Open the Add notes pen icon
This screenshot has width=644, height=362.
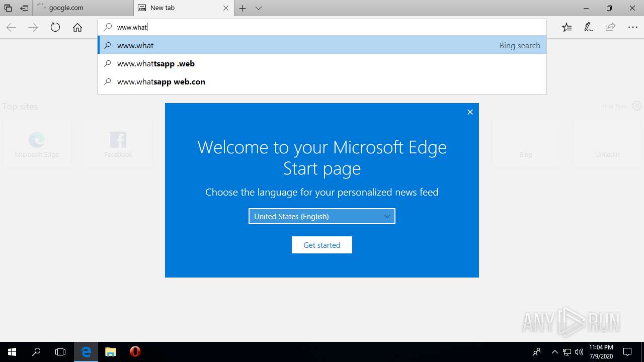tap(589, 28)
